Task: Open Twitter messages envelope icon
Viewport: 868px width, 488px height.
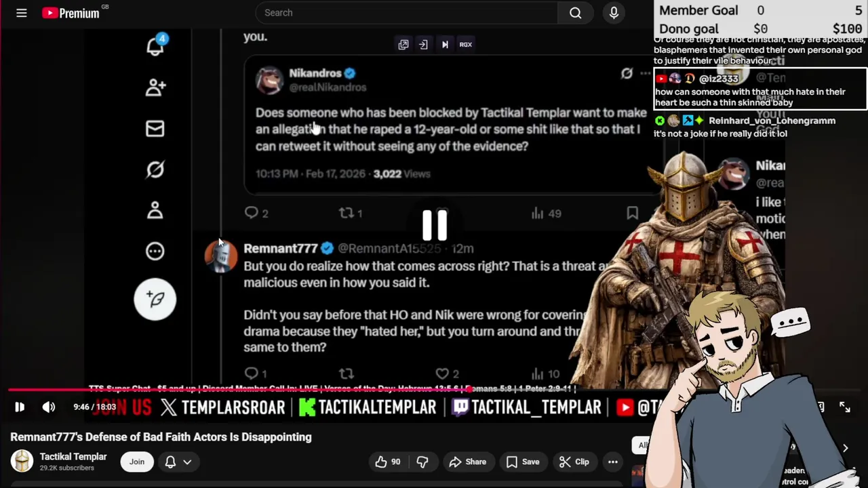Action: tap(155, 129)
